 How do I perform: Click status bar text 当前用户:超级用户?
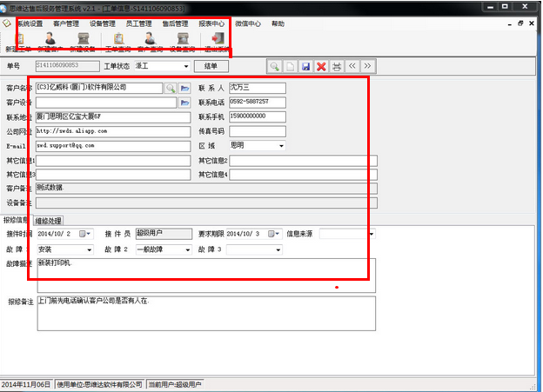tap(175, 385)
